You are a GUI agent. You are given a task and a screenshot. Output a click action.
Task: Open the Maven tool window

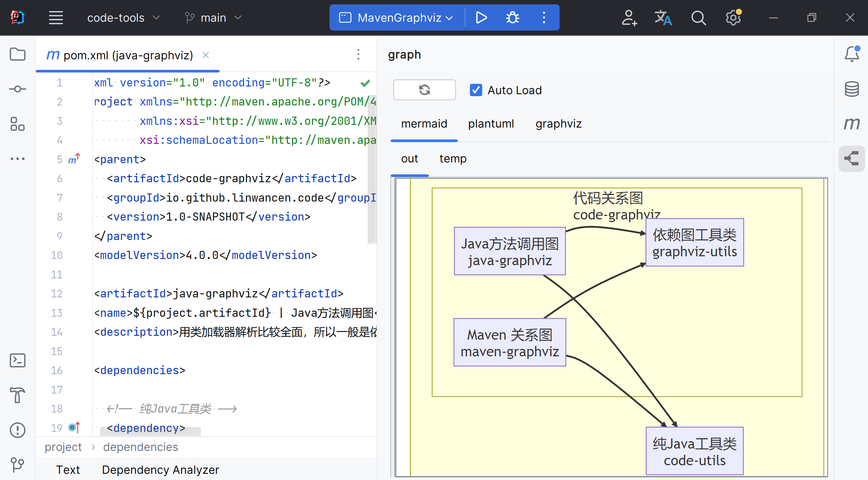(852, 124)
